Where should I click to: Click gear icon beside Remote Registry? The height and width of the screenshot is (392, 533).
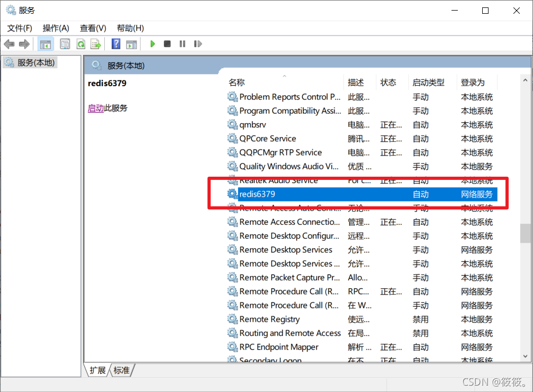tap(232, 320)
